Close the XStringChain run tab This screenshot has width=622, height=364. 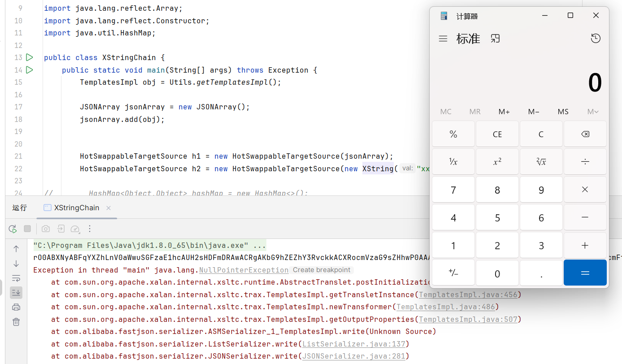tap(109, 208)
